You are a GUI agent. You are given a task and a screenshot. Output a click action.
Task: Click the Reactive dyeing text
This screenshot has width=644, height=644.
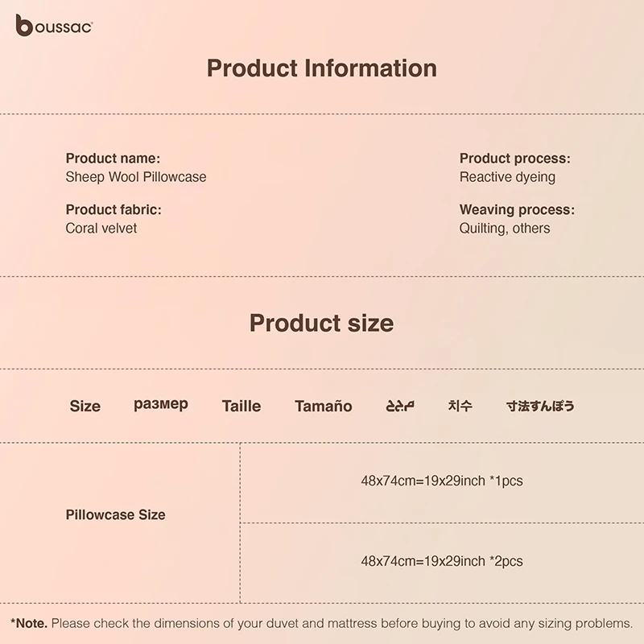coord(507,177)
